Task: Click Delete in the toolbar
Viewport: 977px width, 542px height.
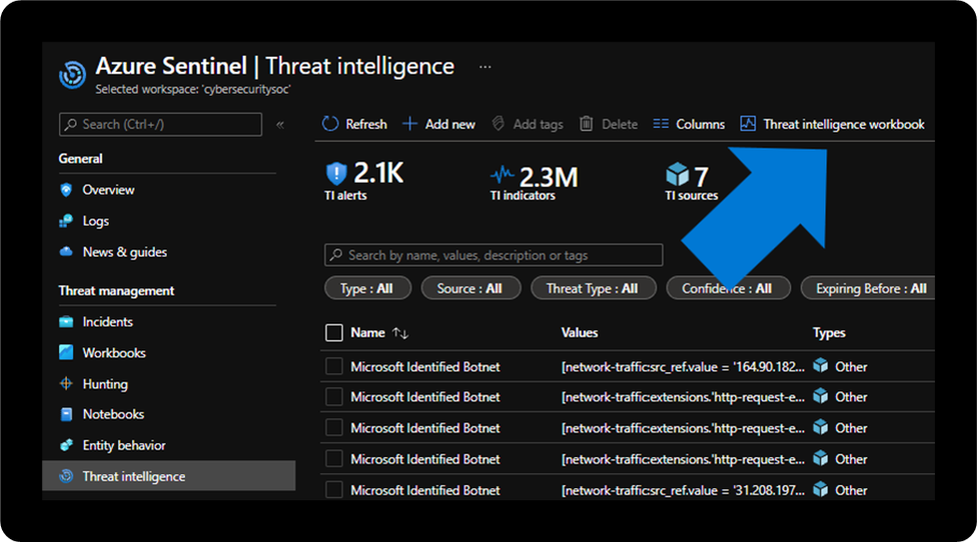Action: [619, 125]
